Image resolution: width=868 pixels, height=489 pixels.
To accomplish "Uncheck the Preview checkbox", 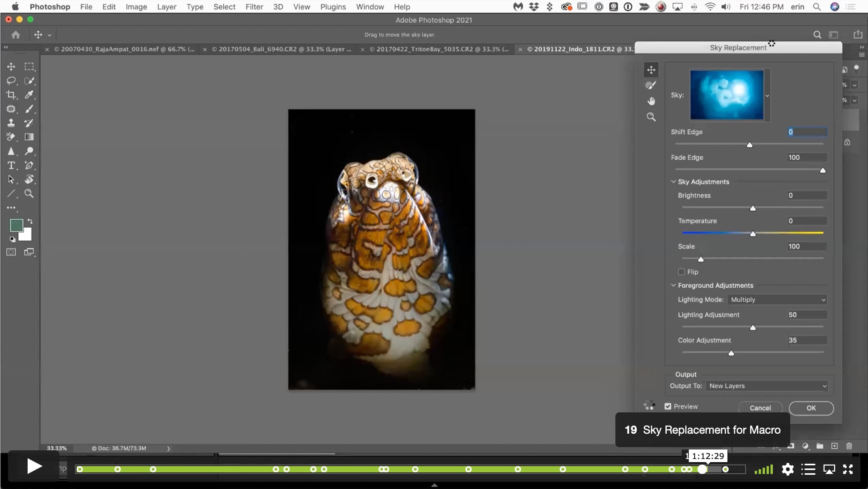I will 668,406.
